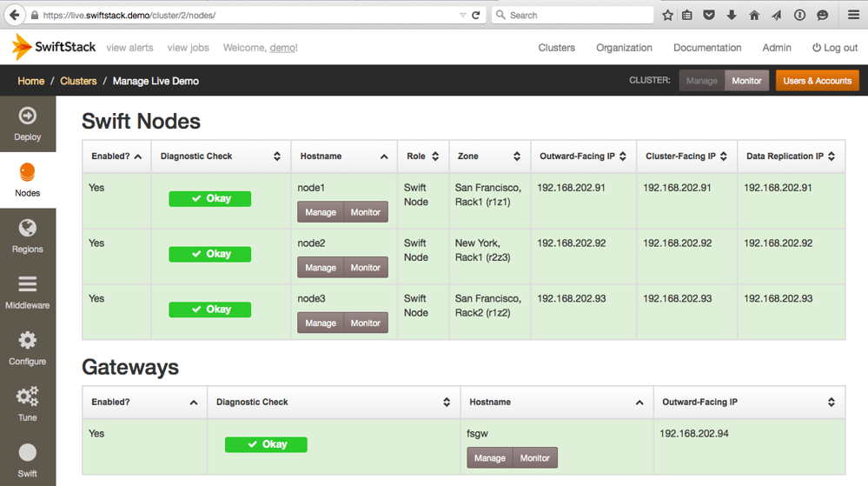Click the padlock site security icon
Screen dimensions: 868x486
click(x=35, y=15)
